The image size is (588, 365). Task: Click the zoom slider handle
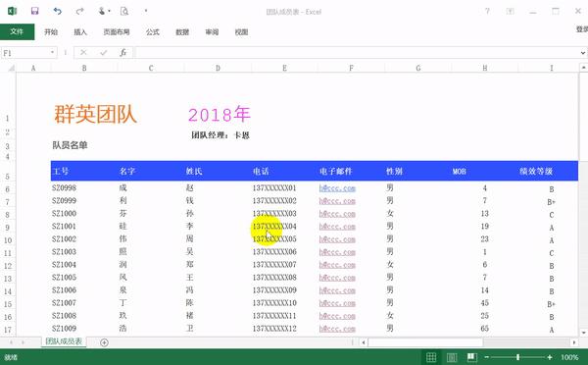[517, 357]
